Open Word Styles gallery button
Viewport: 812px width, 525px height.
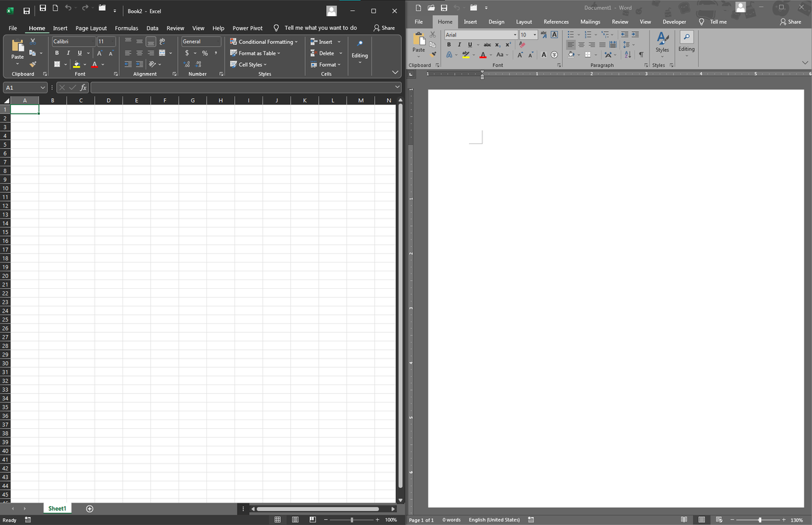[x=662, y=43]
